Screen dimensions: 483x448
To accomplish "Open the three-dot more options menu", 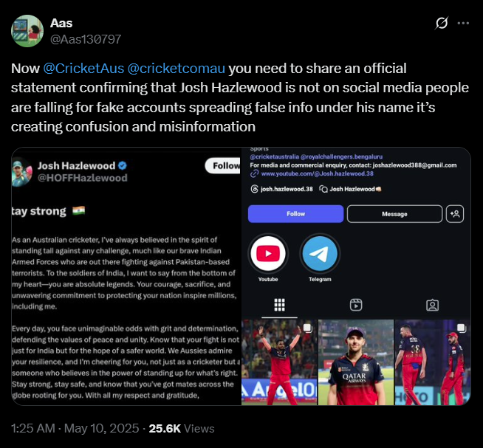I will coord(463,23).
